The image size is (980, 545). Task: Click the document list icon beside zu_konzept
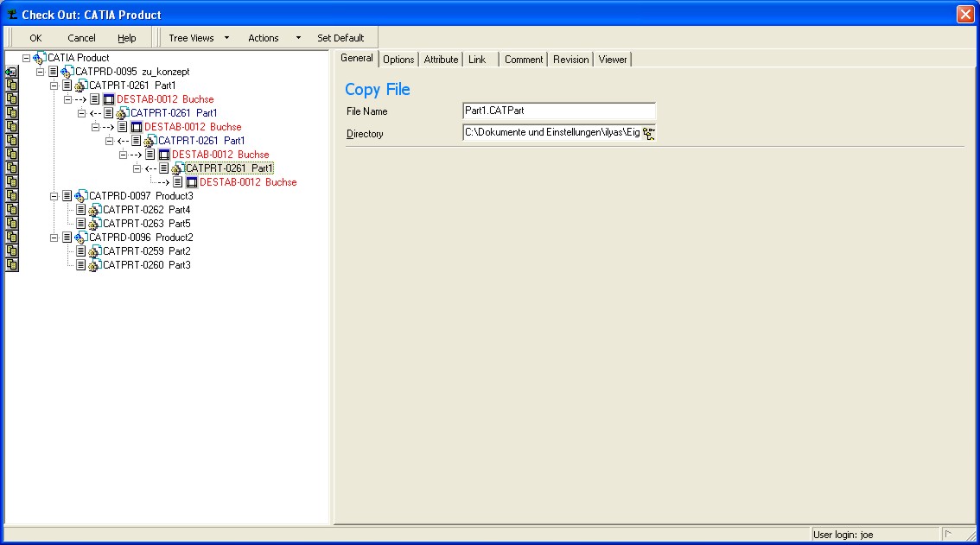pyautogui.click(x=53, y=72)
